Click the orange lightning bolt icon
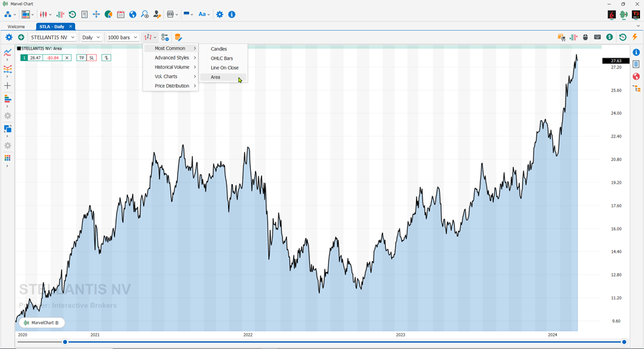 pyautogui.click(x=635, y=37)
